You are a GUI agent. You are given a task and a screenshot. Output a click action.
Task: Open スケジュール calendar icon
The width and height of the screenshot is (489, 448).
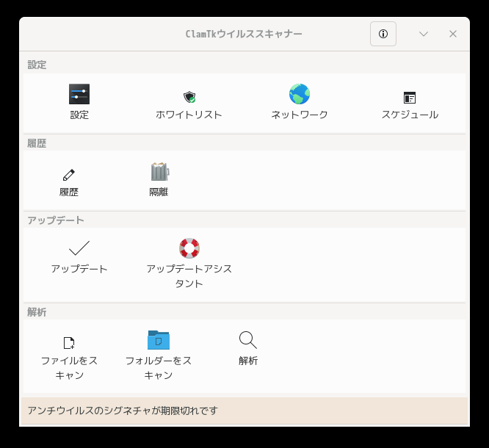[410, 98]
